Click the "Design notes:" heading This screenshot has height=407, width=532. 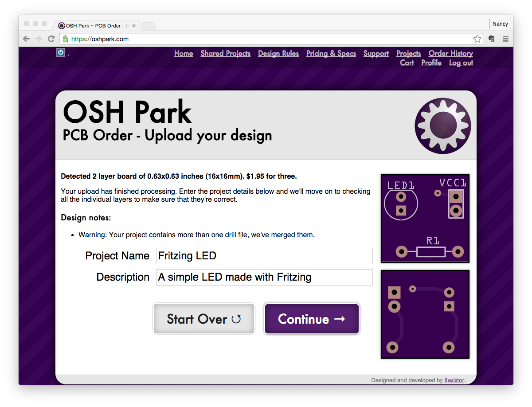86,218
